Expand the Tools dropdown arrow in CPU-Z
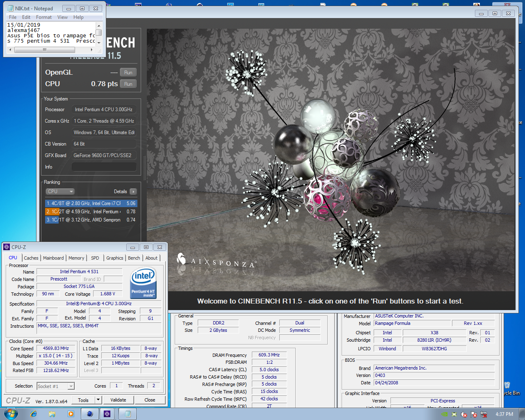 click(x=98, y=400)
